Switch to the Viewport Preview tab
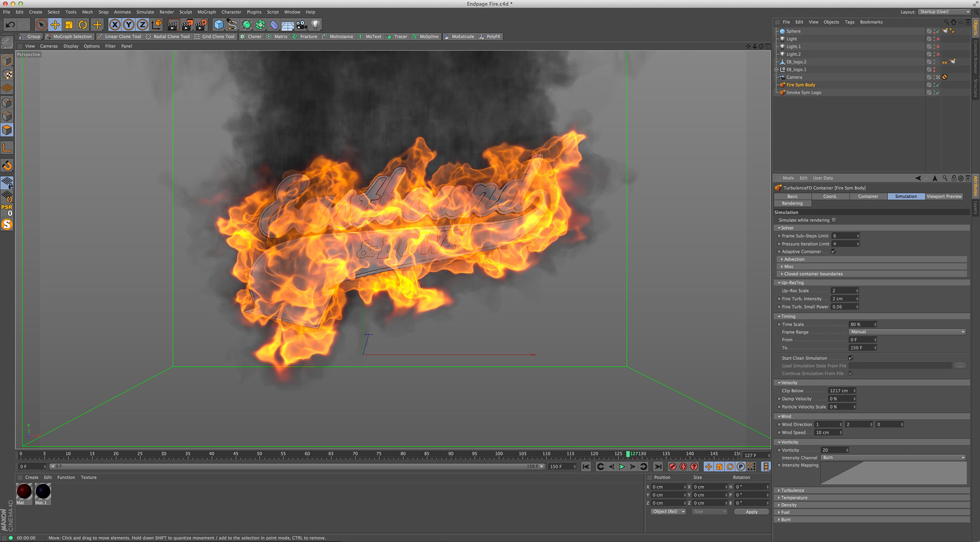The image size is (980, 542). coord(944,197)
